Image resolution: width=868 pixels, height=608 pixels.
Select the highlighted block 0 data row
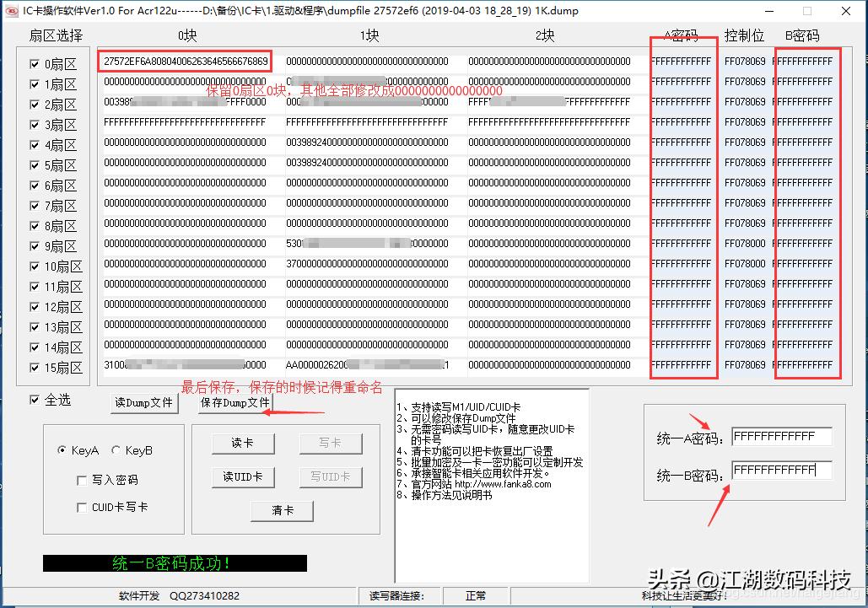pyautogui.click(x=185, y=61)
